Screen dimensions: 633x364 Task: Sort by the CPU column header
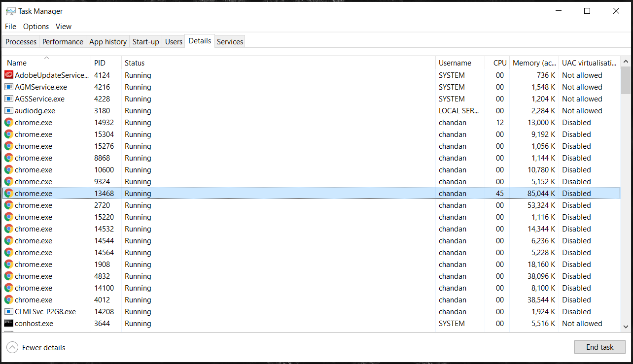pyautogui.click(x=497, y=63)
